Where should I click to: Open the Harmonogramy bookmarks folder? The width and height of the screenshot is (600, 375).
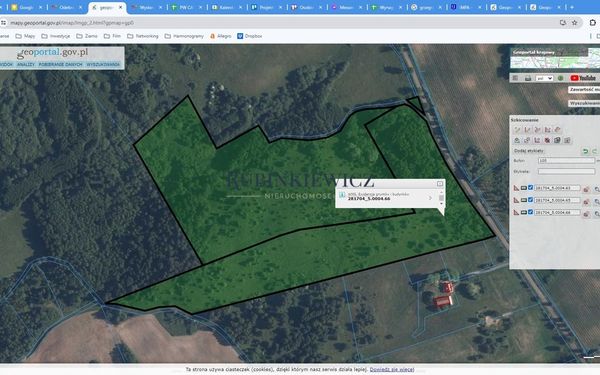pyautogui.click(x=184, y=36)
